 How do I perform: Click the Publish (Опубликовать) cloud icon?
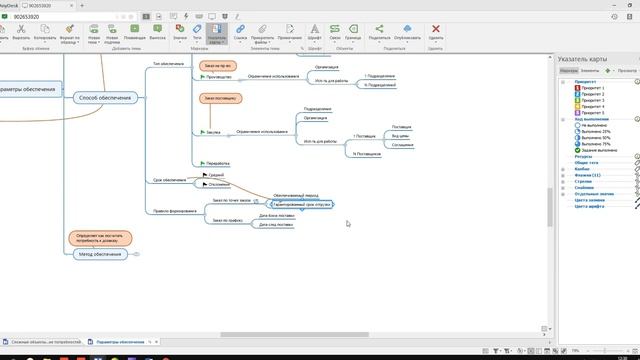[407, 29]
